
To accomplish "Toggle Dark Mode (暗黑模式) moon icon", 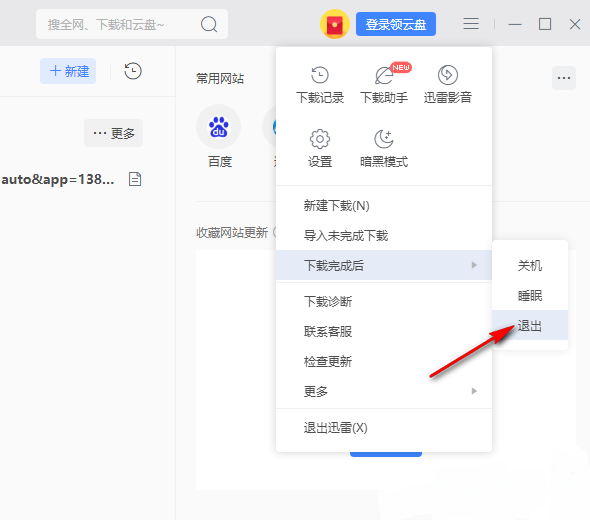I will (384, 139).
